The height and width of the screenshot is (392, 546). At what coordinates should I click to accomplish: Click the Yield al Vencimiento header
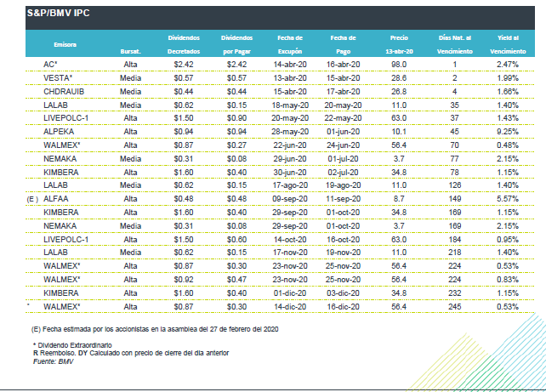point(508,44)
